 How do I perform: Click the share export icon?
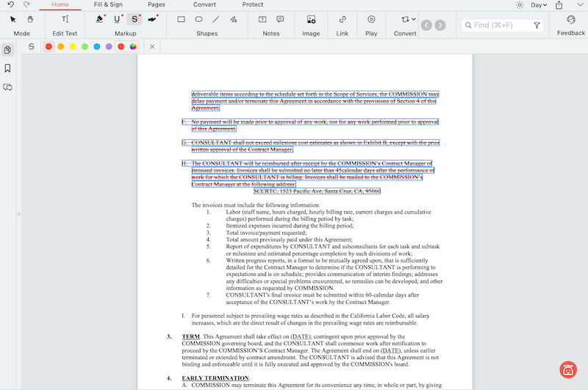(x=559, y=5)
